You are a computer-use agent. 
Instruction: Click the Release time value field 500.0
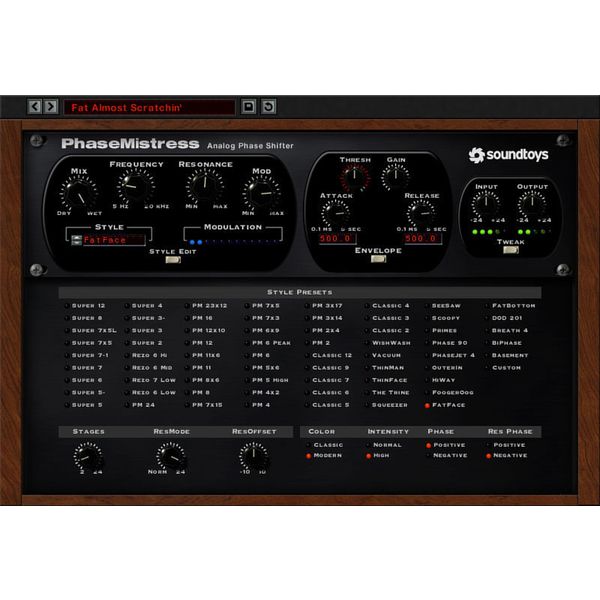pyautogui.click(x=422, y=238)
